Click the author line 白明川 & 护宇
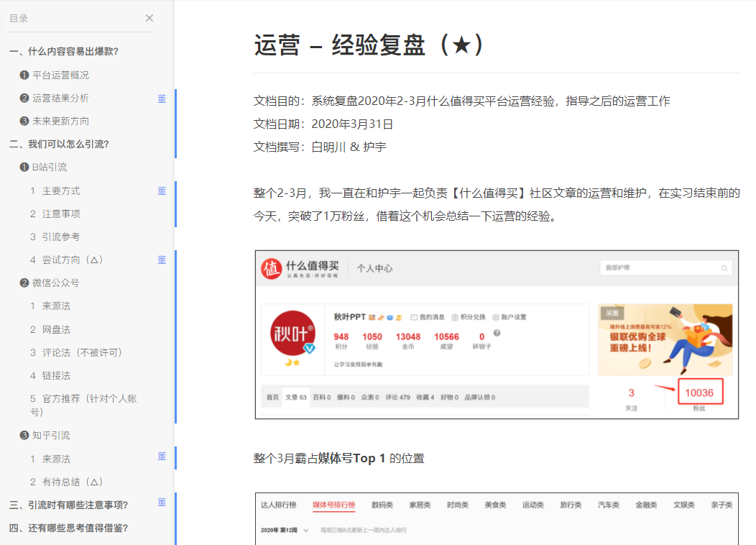756x545 pixels. 349,147
